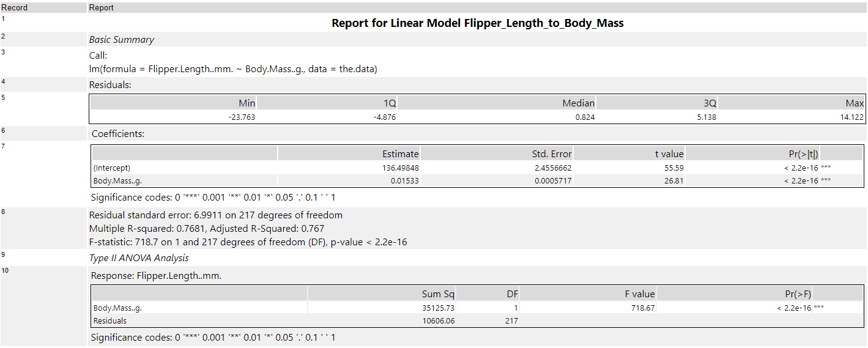The image size is (868, 348).
Task: Select the report title for the linear model
Action: pyautogui.click(x=477, y=23)
